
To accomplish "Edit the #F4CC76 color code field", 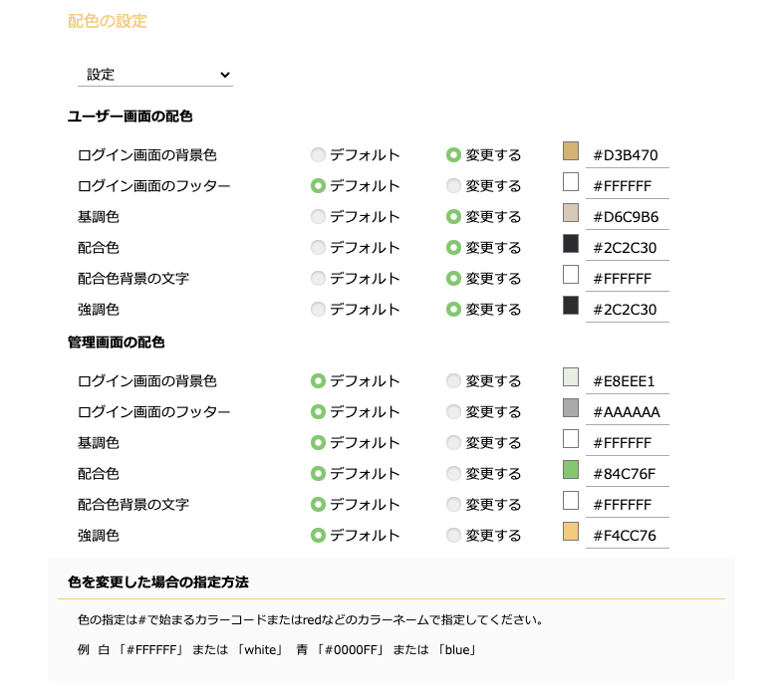I will click(627, 535).
